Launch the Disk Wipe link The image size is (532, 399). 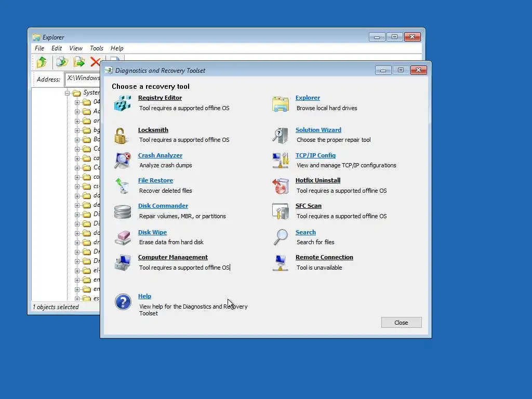click(152, 232)
